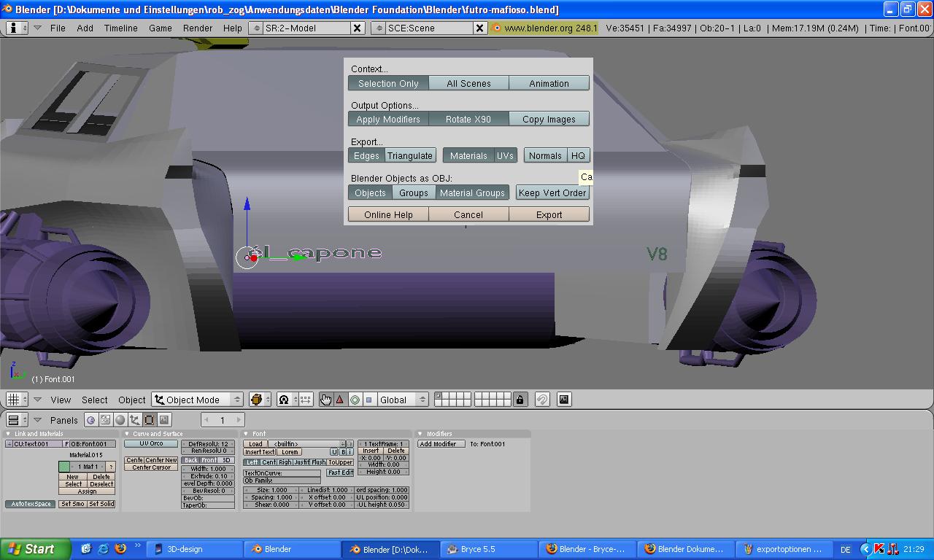Open the Timeline menu

click(x=120, y=28)
